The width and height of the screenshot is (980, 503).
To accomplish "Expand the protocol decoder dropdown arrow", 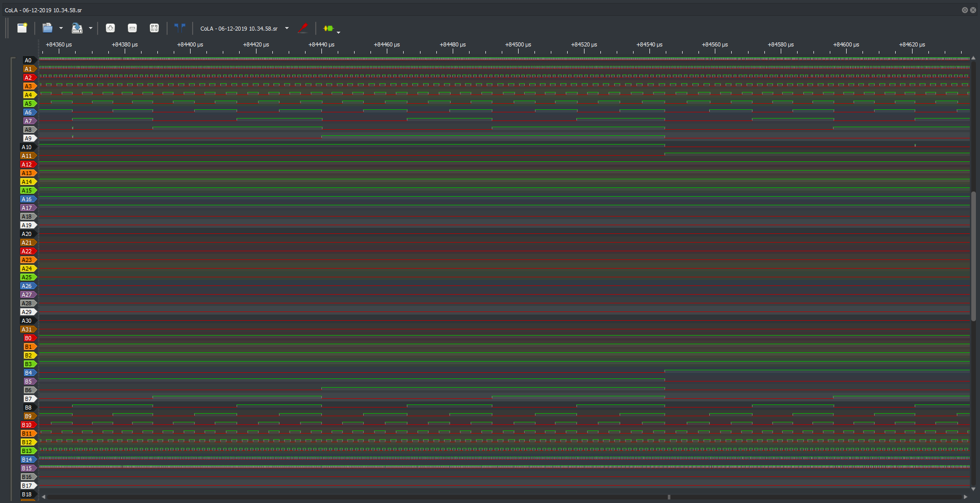I will (338, 32).
